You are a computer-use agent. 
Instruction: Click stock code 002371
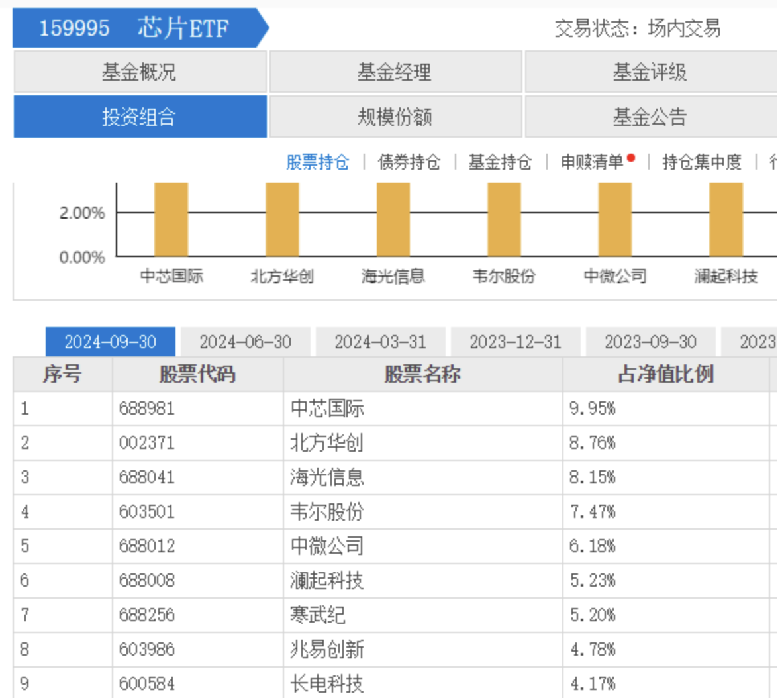[147, 443]
